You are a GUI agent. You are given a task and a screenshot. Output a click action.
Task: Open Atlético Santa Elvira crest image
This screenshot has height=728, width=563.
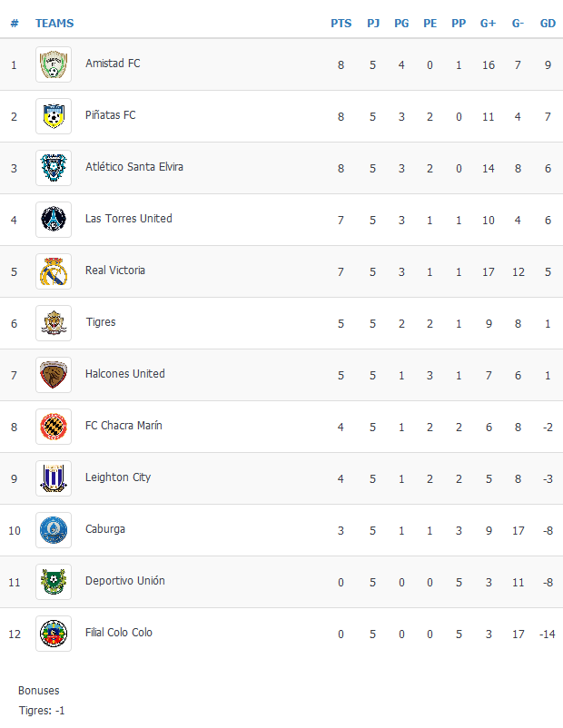coord(54,168)
